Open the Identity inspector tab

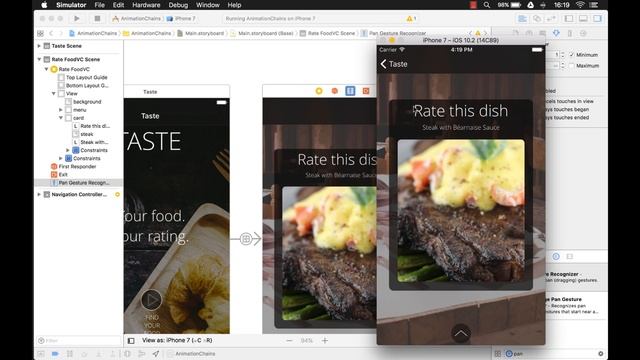tap(542, 33)
